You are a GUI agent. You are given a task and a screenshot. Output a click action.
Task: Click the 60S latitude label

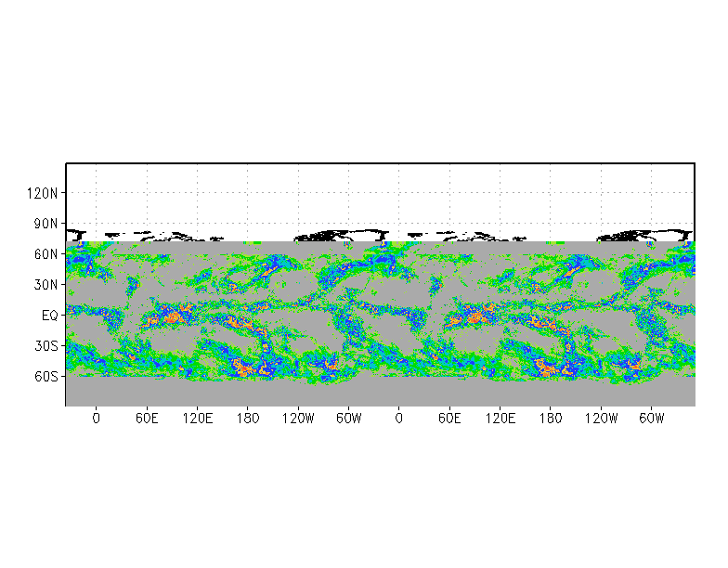point(46,377)
